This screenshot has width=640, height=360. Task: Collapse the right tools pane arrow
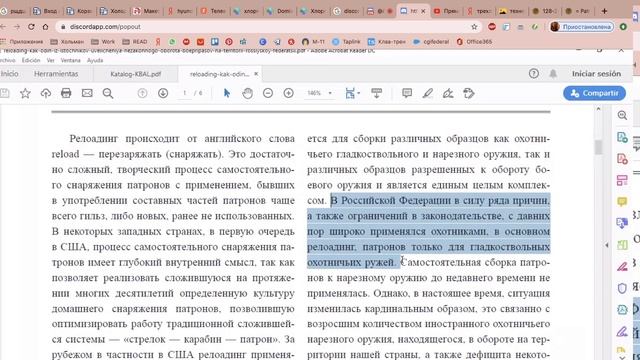pyautogui.click(x=607, y=245)
